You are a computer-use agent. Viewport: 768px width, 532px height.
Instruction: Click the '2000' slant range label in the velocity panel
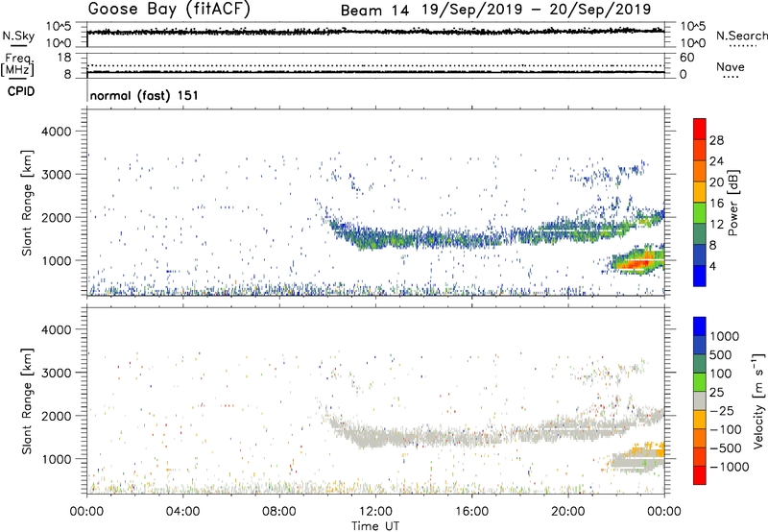tap(57, 416)
